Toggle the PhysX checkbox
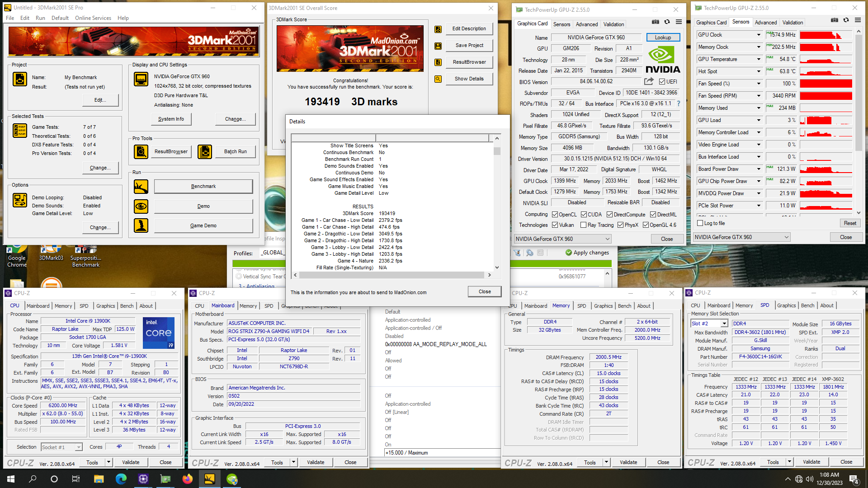The height and width of the screenshot is (488, 868). click(620, 225)
